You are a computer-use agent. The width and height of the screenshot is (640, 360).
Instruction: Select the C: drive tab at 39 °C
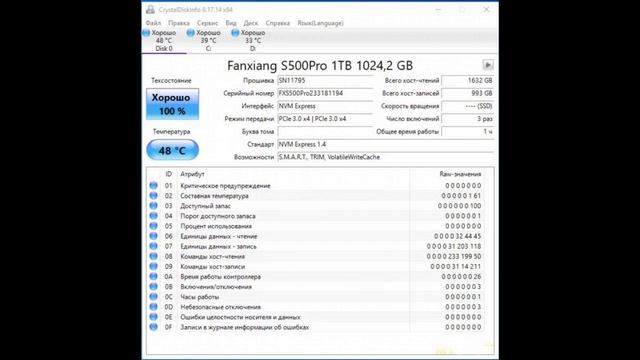(208, 40)
